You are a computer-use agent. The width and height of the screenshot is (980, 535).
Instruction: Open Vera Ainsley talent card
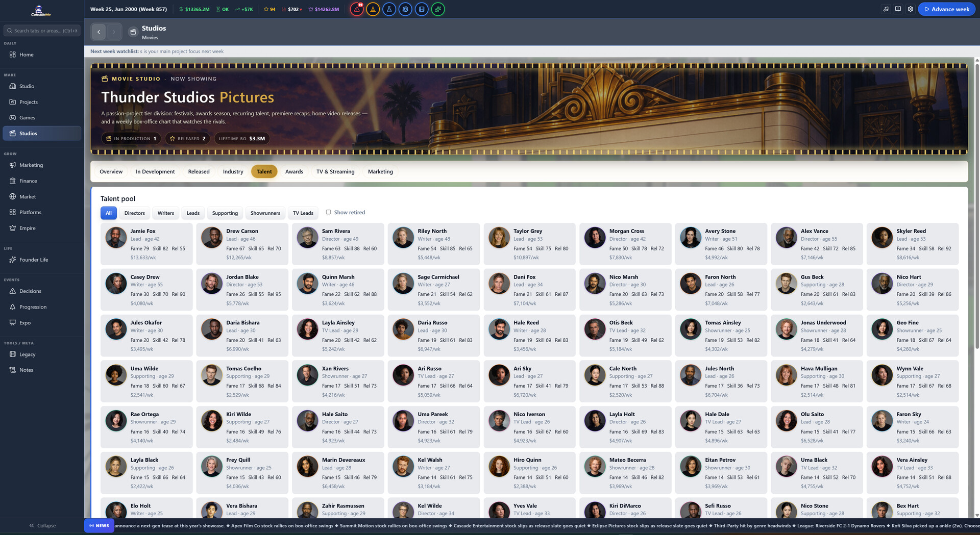913,473
